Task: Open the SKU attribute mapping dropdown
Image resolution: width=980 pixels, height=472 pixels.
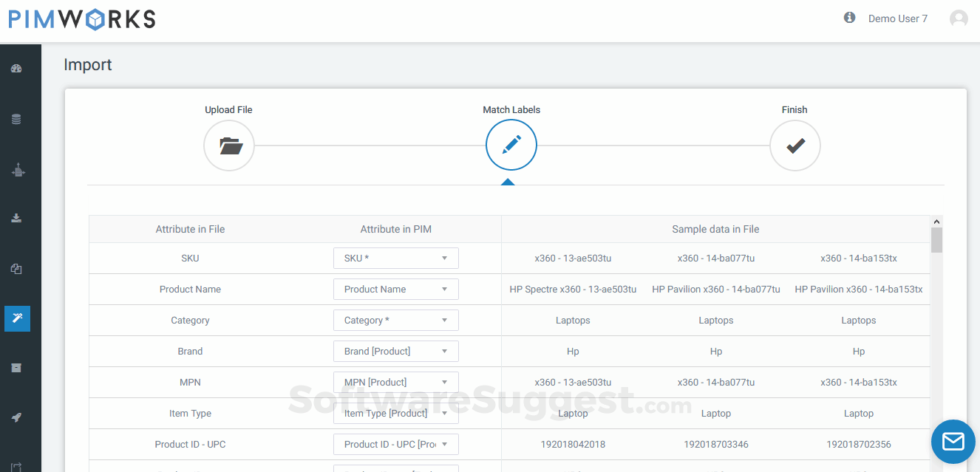Action: 395,258
